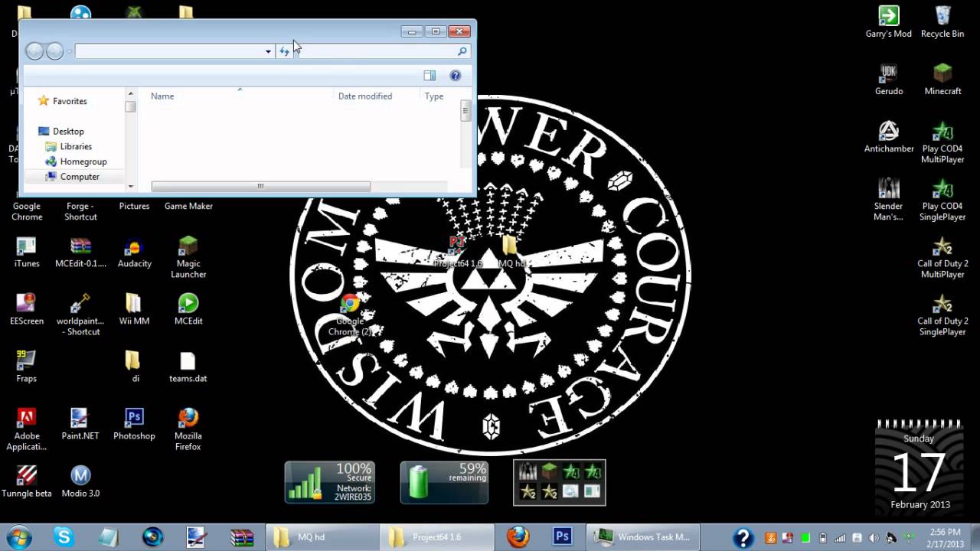Sort files by the Name column
The height and width of the screenshot is (551, 980).
coord(162,96)
